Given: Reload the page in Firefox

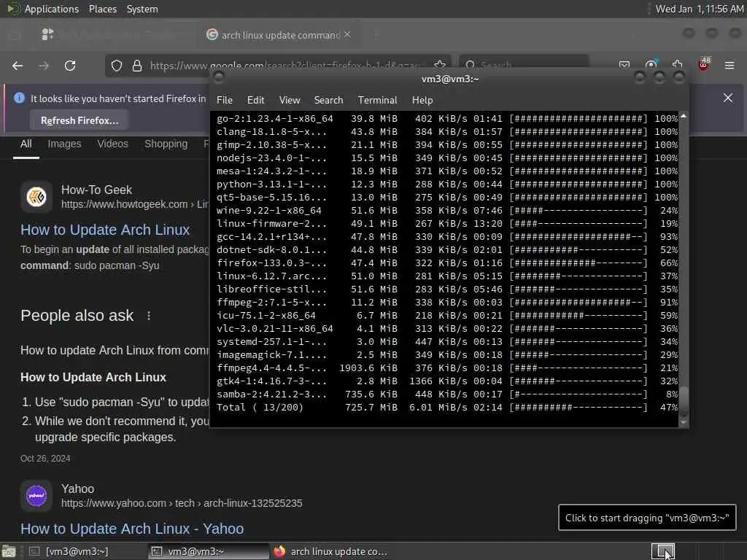Looking at the screenshot, I should click(x=70, y=66).
